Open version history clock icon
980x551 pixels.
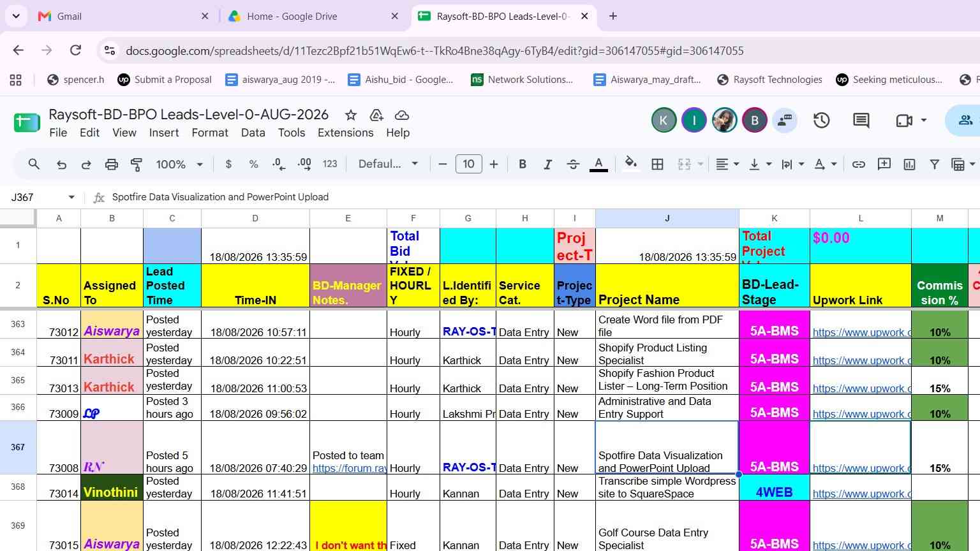(x=822, y=120)
